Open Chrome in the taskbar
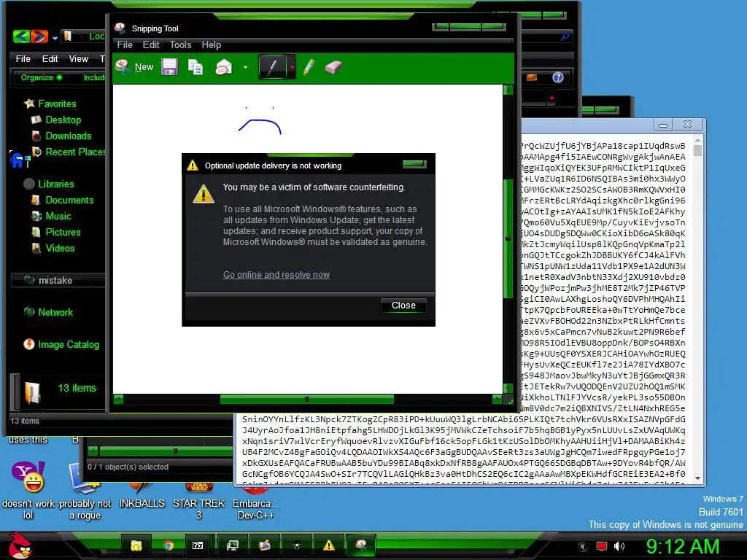The image size is (747, 560). click(169, 545)
